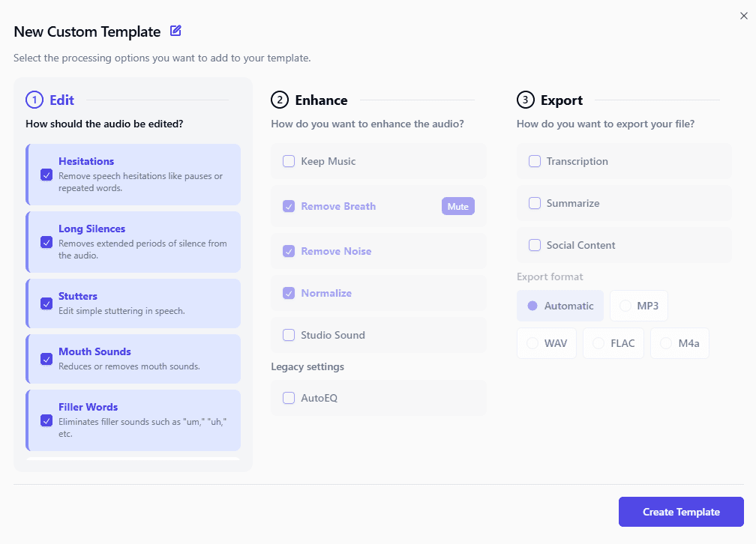This screenshot has height=544, width=756.
Task: Uncheck the Mouth Sounds option
Action: (x=46, y=359)
